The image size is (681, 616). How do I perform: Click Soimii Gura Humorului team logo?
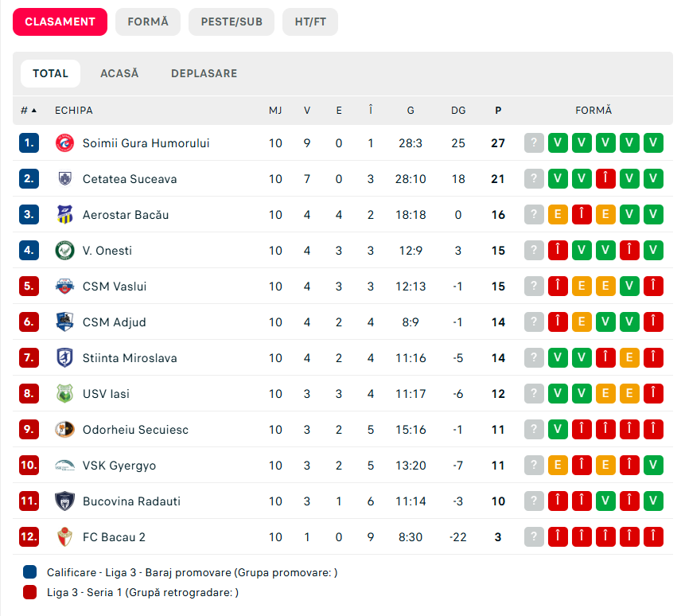pyautogui.click(x=64, y=143)
